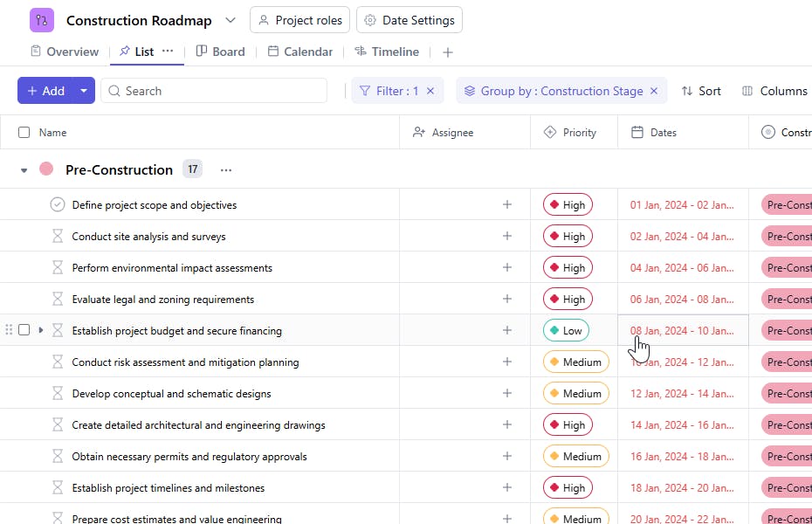Open List tab options ellipsis

coord(168,52)
